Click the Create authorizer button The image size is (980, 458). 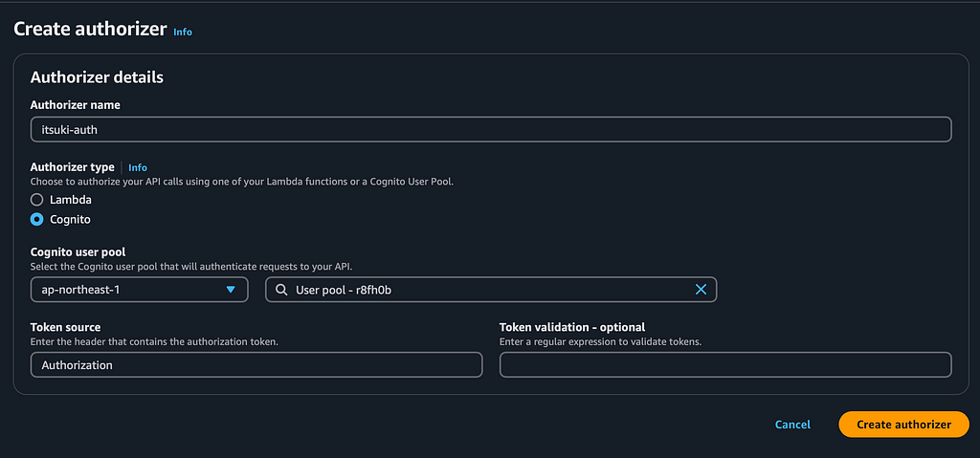(x=903, y=425)
